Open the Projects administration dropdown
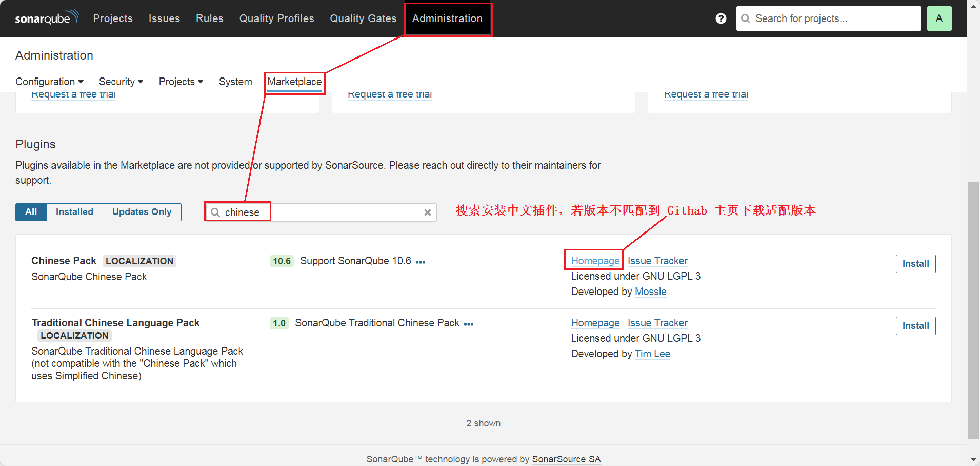Screen dimensions: 980x466 (x=181, y=82)
